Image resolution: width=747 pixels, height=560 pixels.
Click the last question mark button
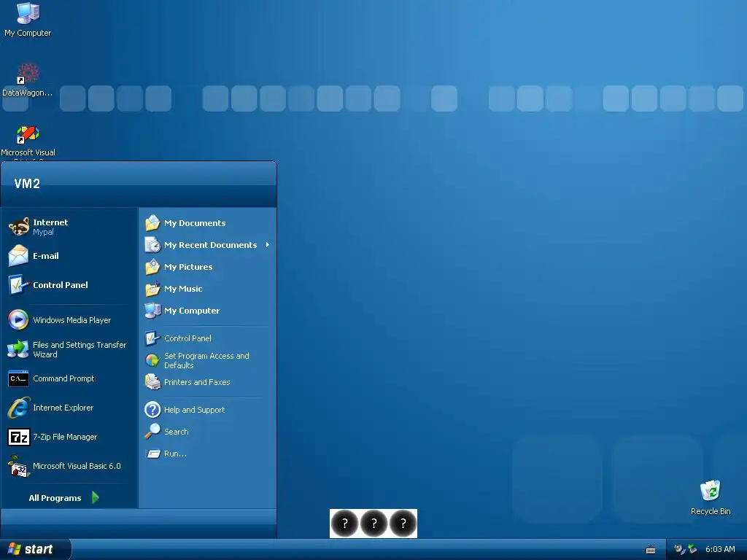click(x=403, y=524)
